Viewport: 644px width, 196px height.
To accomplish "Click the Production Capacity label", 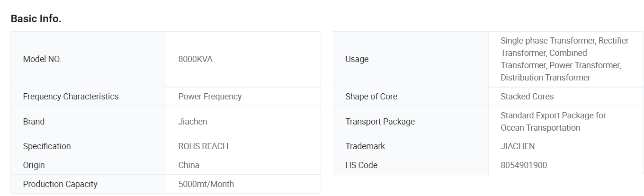I will tap(60, 184).
